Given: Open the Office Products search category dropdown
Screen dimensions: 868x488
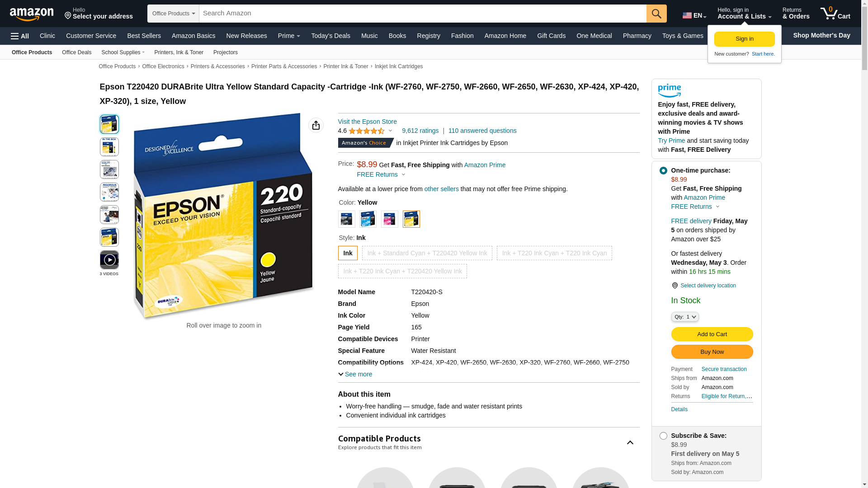Looking at the screenshot, I should 173,14.
